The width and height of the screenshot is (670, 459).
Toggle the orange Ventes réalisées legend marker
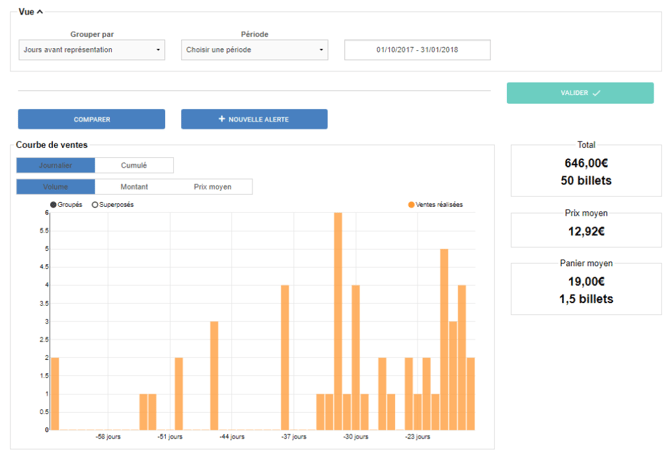coord(411,205)
